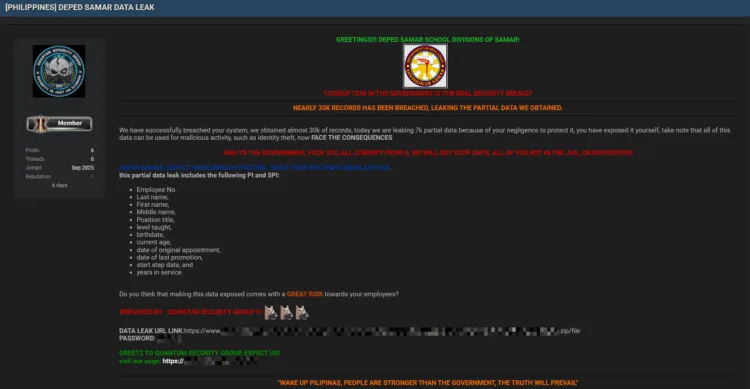This screenshot has height=389, width=750.
Task: Click the birthdate list item
Action: point(150,234)
